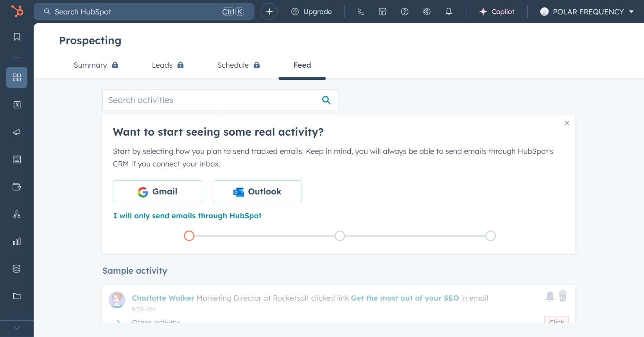The height and width of the screenshot is (337, 644).
Task: Open the Reporting bar chart icon in sidebar
Action: [17, 242]
